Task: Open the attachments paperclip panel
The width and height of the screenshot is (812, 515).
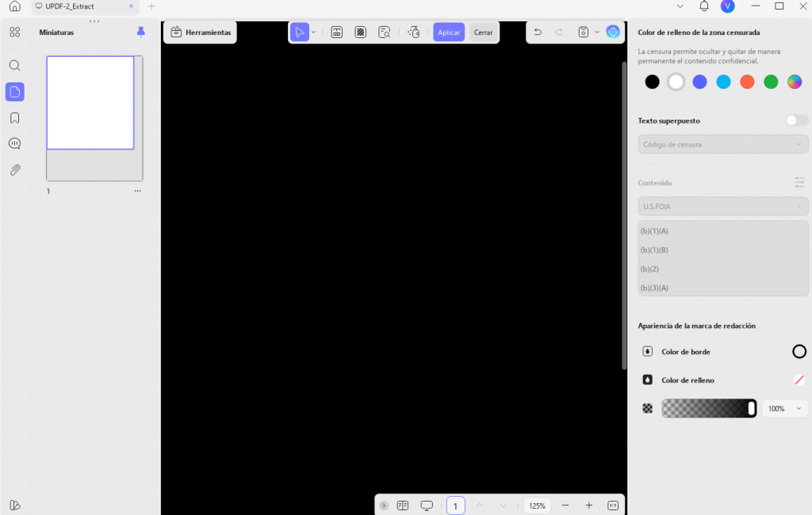Action: click(14, 170)
